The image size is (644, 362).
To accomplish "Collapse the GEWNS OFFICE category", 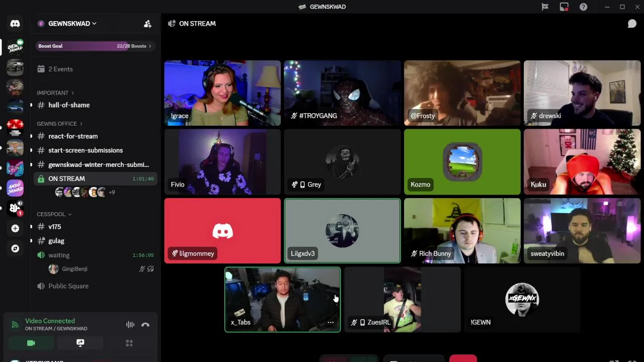I will (x=59, y=124).
